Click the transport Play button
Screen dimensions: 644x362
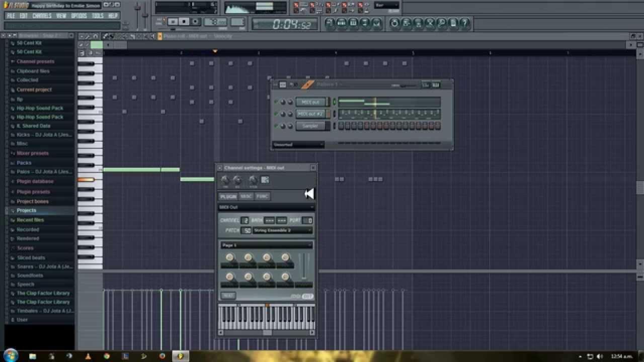(x=173, y=22)
